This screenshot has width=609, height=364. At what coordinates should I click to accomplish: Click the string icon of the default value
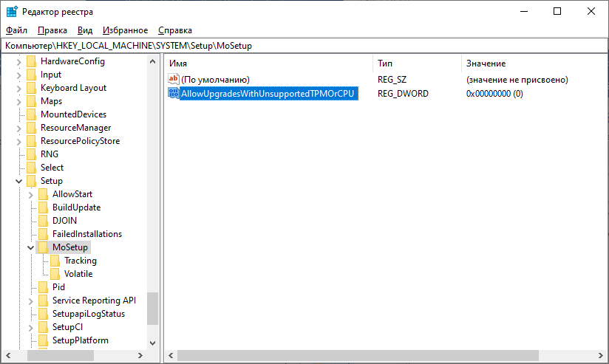pyautogui.click(x=174, y=79)
